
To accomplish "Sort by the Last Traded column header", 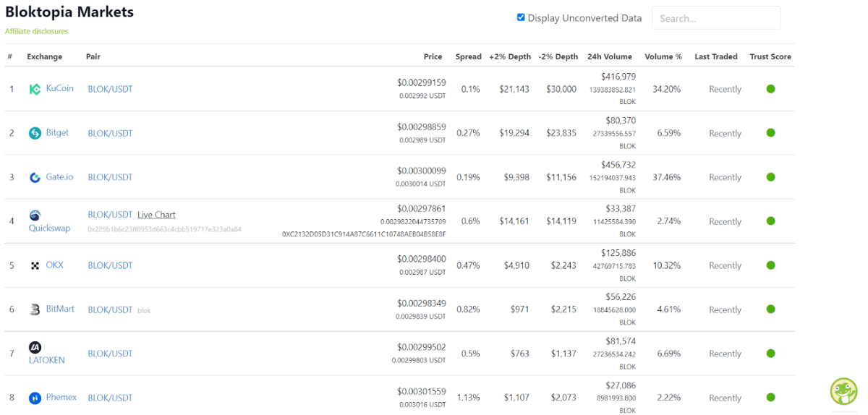I will pyautogui.click(x=716, y=56).
